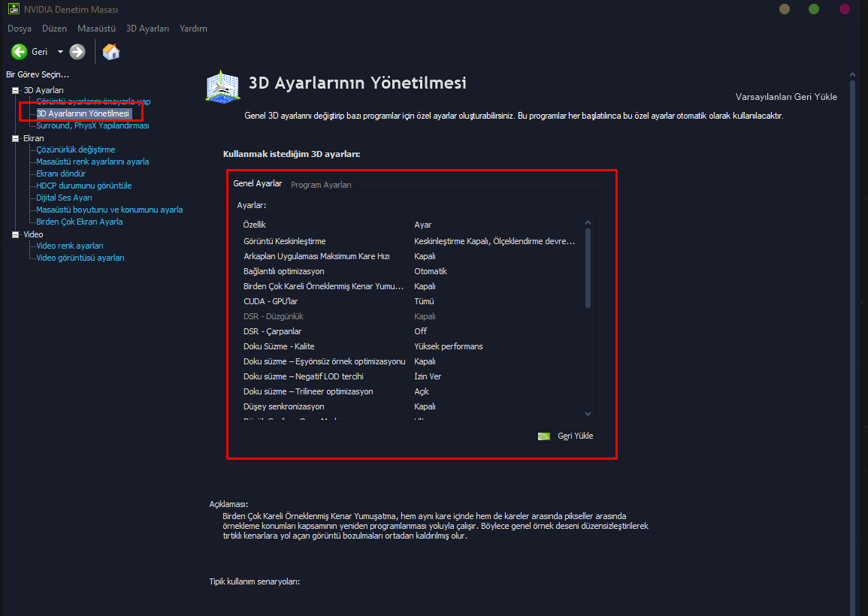Select Arkaplan Uygulaması Maksimum Kare Hızı row
This screenshot has height=616, width=868.
click(411, 256)
